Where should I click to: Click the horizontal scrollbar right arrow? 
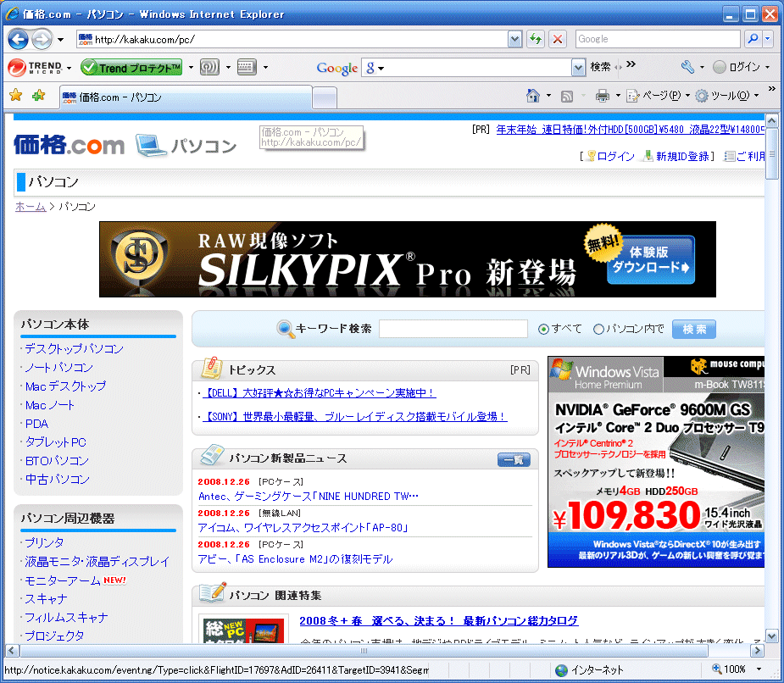click(x=758, y=651)
